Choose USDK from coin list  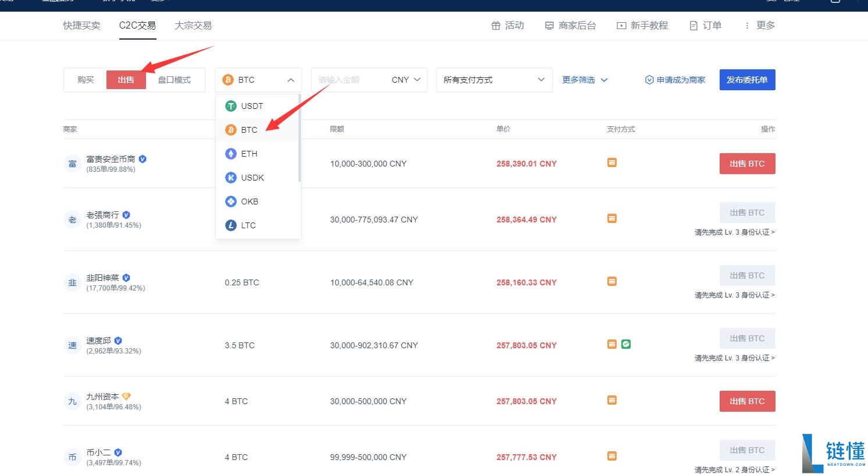click(258, 178)
